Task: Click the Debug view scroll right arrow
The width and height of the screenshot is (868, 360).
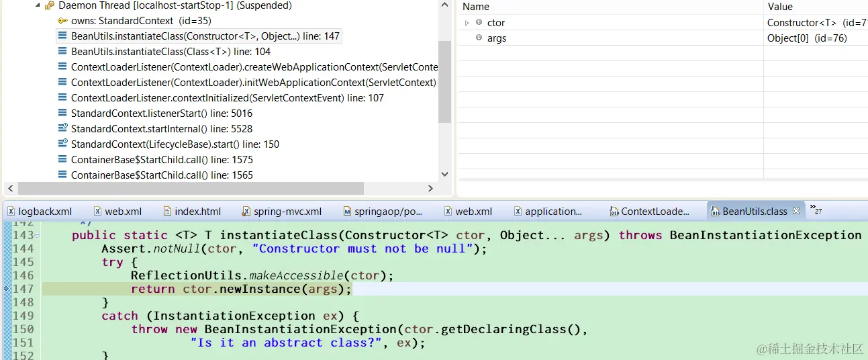Action: pyautogui.click(x=432, y=189)
